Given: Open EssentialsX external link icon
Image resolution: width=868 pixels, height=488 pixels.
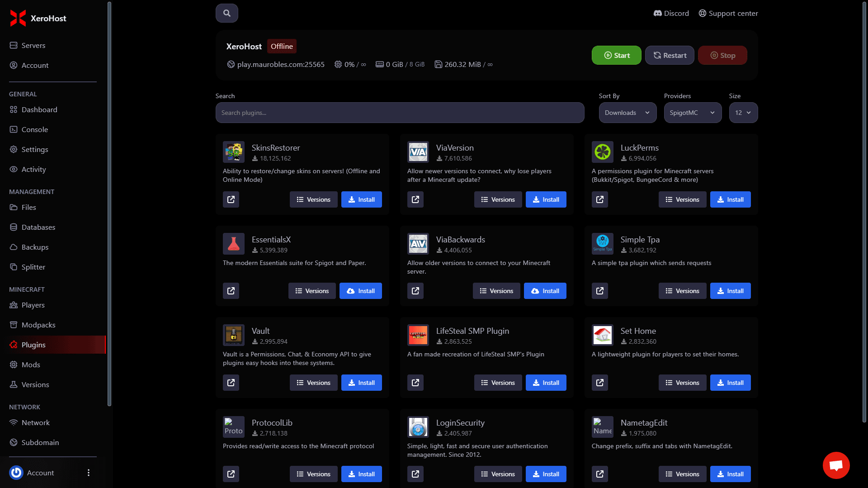Looking at the screenshot, I should [231, 291].
